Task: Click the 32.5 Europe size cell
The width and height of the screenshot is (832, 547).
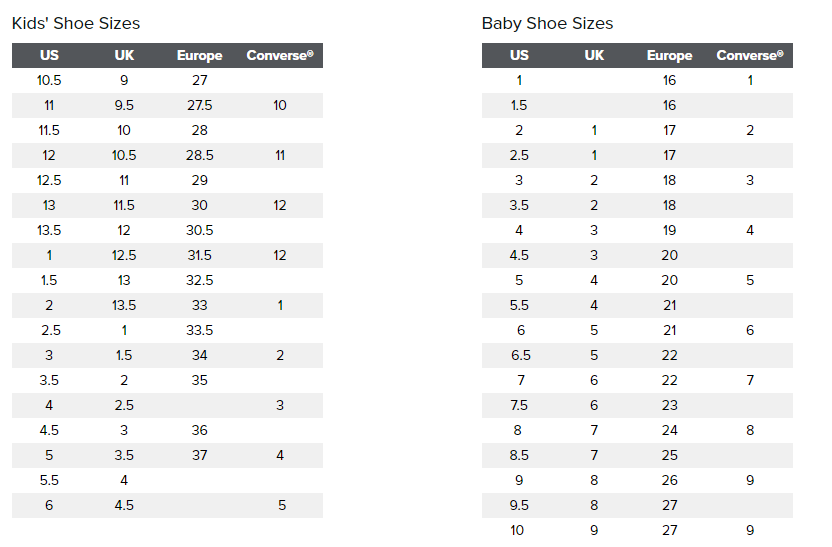Action: tap(199, 280)
